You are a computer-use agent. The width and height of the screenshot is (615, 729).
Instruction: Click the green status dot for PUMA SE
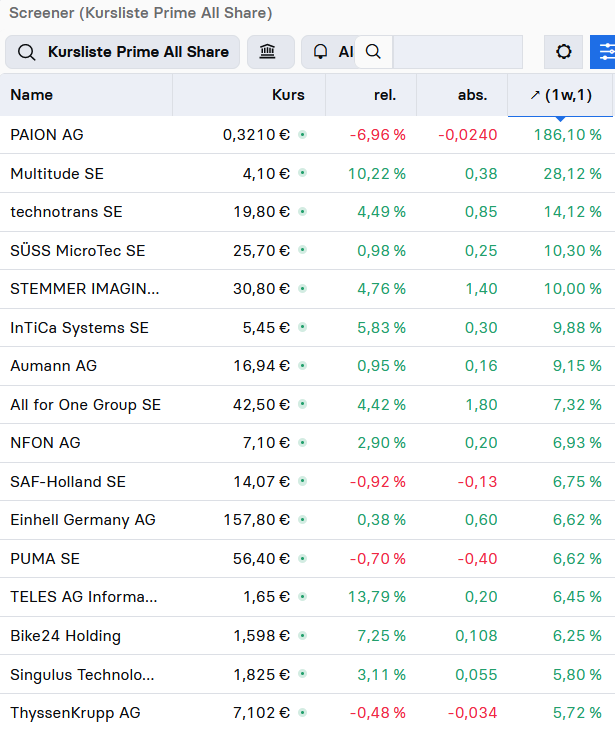tap(302, 558)
